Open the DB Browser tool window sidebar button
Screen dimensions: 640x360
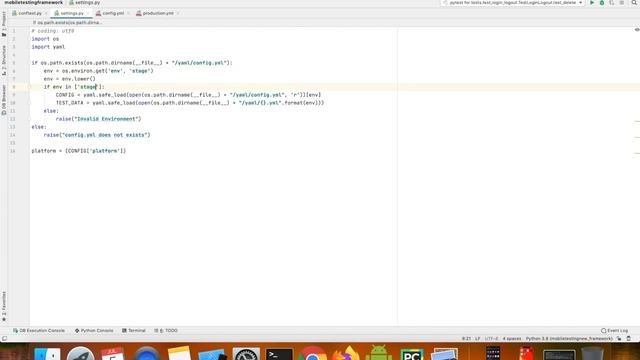4,100
